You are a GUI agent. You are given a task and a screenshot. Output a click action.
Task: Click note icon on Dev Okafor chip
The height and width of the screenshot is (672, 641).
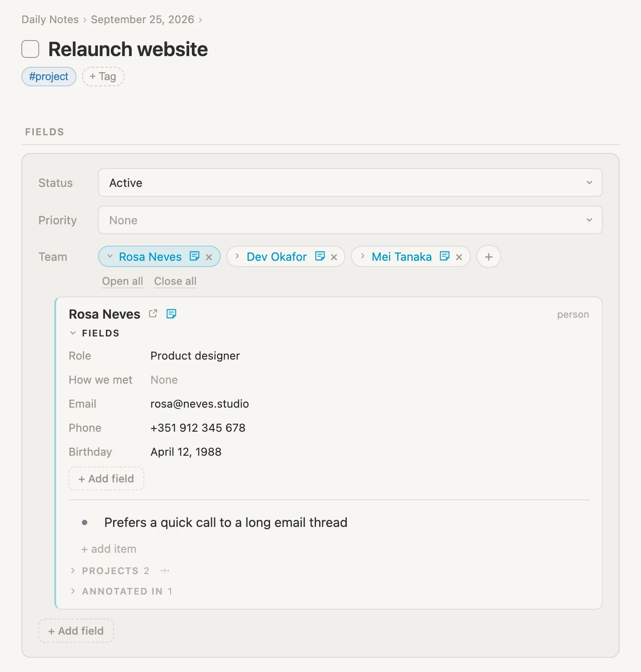point(320,256)
